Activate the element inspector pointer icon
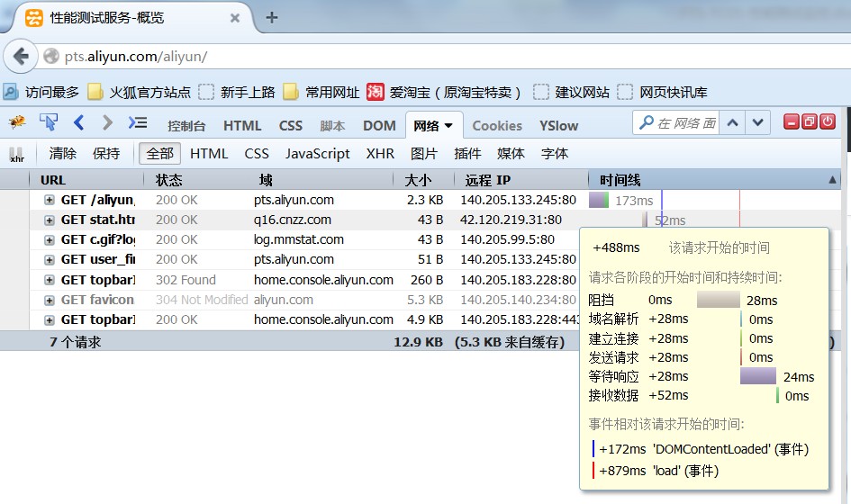The height and width of the screenshot is (504, 851). pos(49,122)
